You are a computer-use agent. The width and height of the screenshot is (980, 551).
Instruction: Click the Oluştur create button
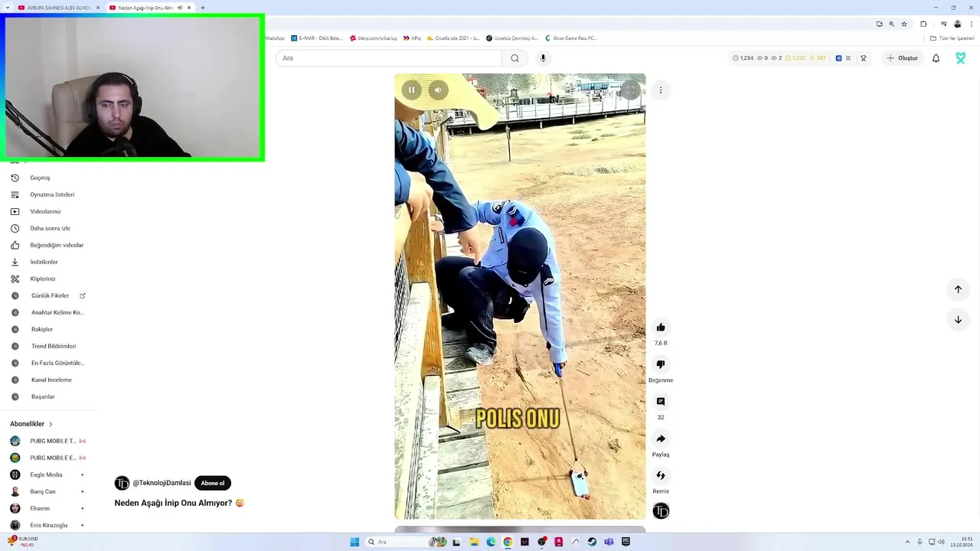902,58
